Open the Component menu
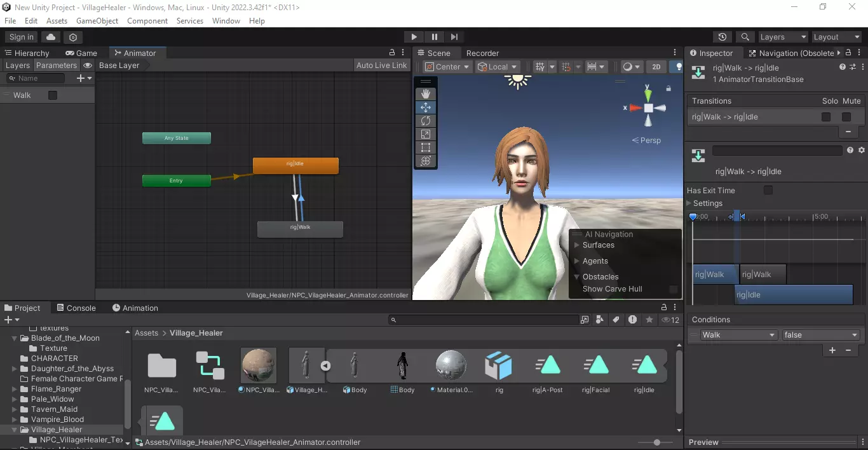Screen dimensions: 868x450 [147, 21]
